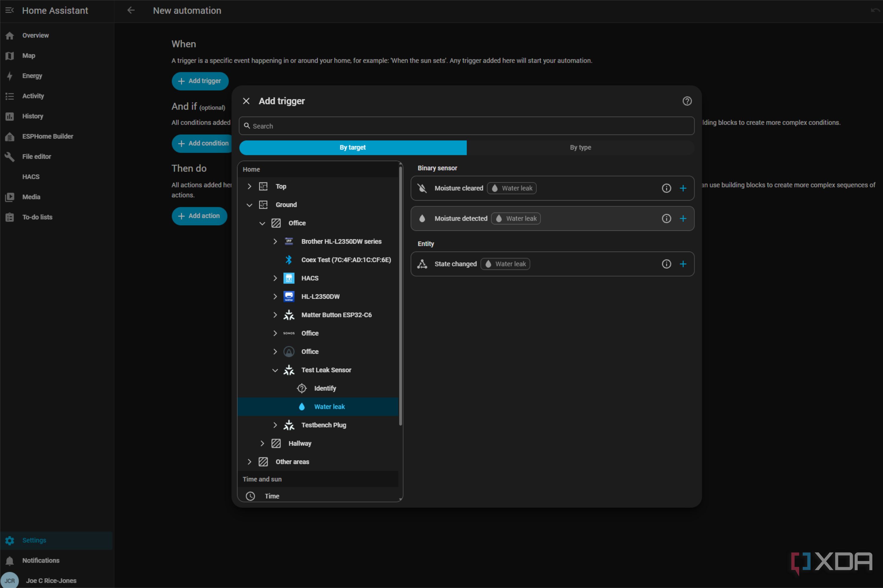Open Settings from the sidebar
The width and height of the screenshot is (883, 588).
[x=56, y=540]
